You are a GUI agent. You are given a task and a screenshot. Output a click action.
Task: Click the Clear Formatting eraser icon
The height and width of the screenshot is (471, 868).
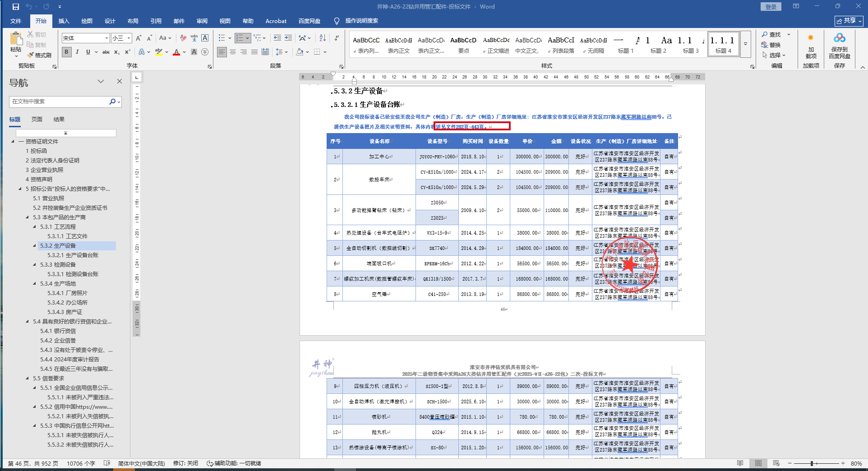coord(183,38)
